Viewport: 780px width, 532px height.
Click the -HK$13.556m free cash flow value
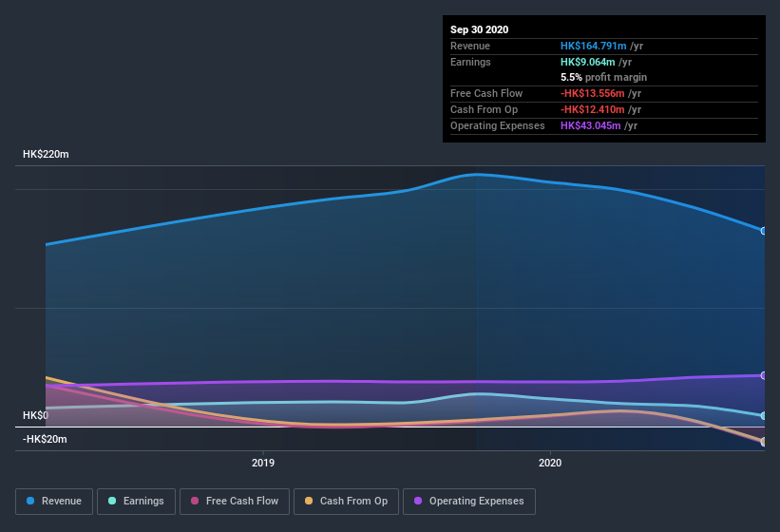coord(592,93)
